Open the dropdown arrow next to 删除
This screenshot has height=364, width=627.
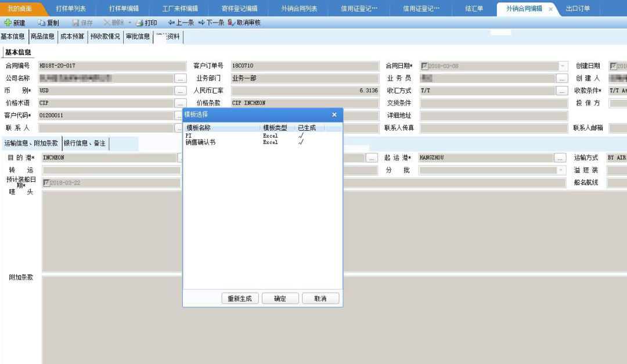point(130,23)
